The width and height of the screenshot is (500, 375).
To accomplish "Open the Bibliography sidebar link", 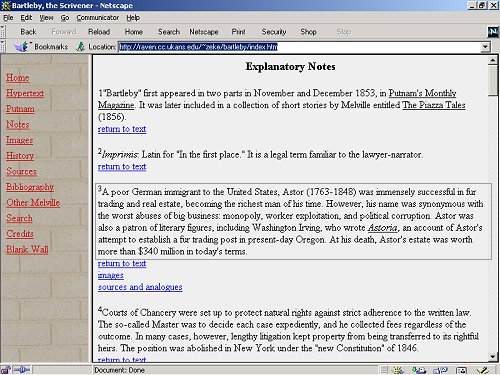I will tap(30, 187).
